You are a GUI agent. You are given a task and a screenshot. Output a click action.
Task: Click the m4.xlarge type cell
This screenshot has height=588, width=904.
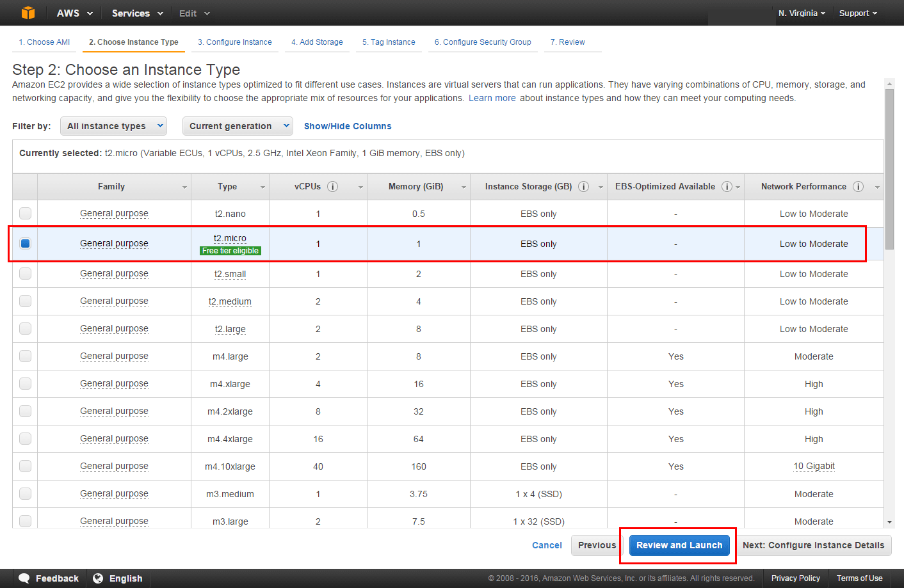pos(230,384)
